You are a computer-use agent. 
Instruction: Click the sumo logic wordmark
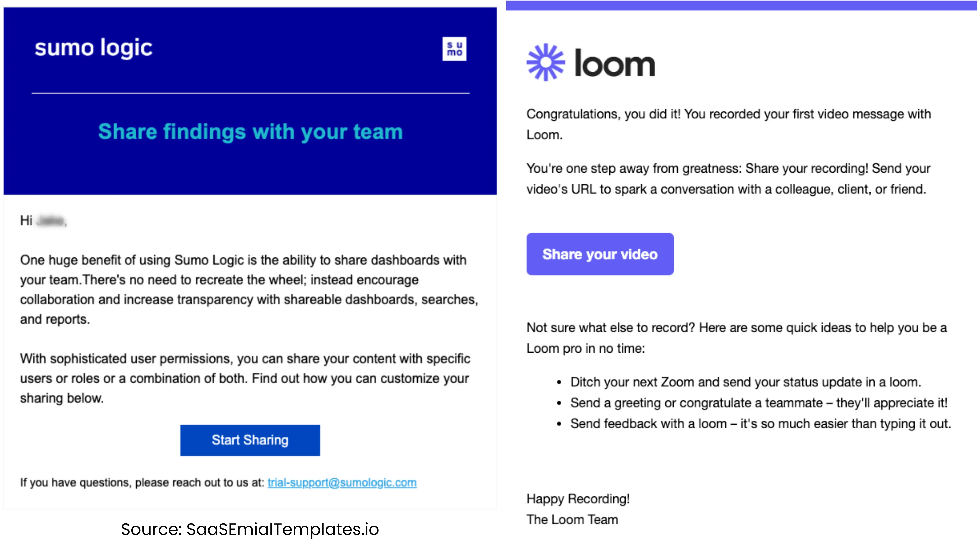[x=94, y=48]
